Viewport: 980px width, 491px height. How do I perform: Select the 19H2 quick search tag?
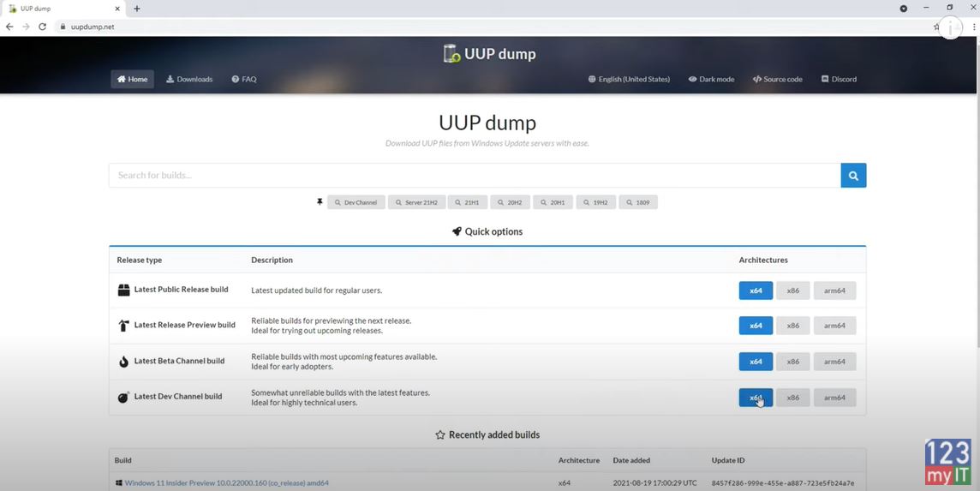595,202
